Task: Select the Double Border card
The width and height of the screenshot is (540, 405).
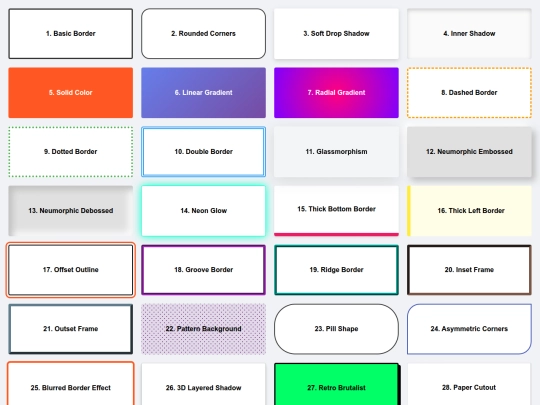Action: coord(204,152)
